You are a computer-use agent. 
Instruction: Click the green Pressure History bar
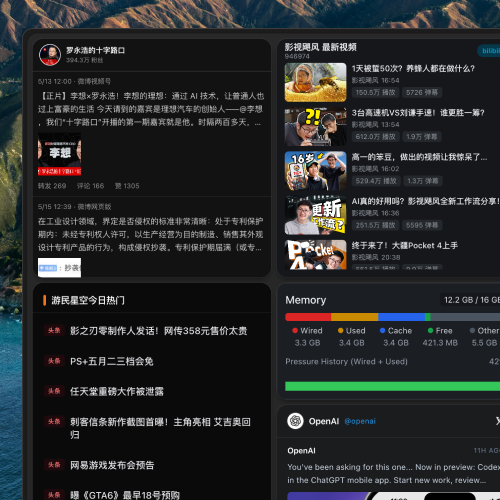[393, 386]
